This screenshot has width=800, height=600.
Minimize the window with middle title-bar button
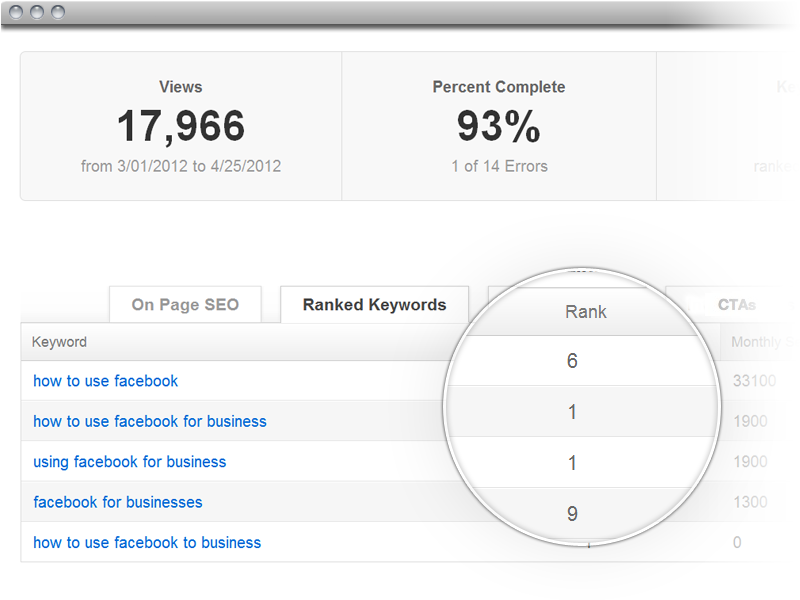pyautogui.click(x=37, y=12)
